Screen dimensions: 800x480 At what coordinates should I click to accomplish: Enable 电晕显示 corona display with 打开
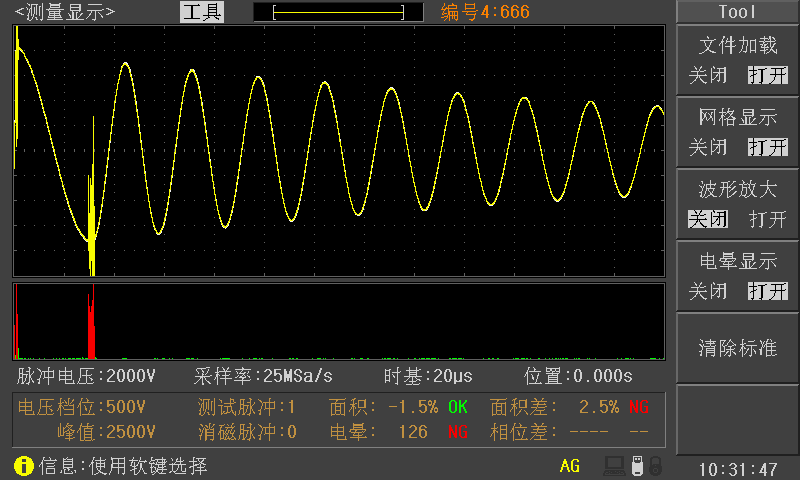click(x=767, y=291)
